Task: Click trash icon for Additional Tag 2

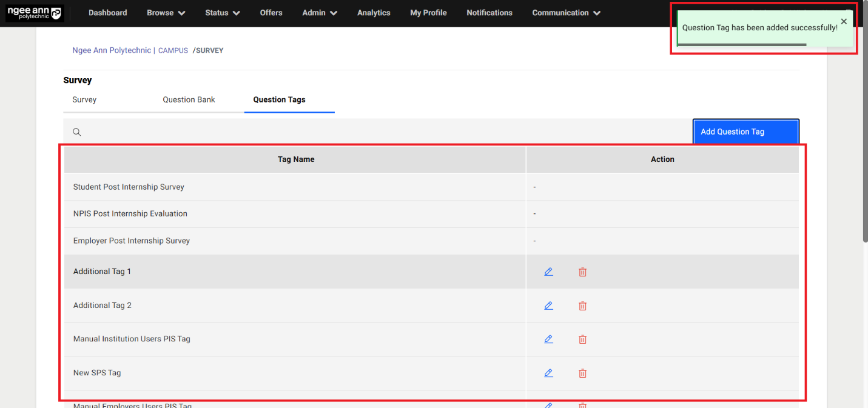Action: (x=582, y=306)
